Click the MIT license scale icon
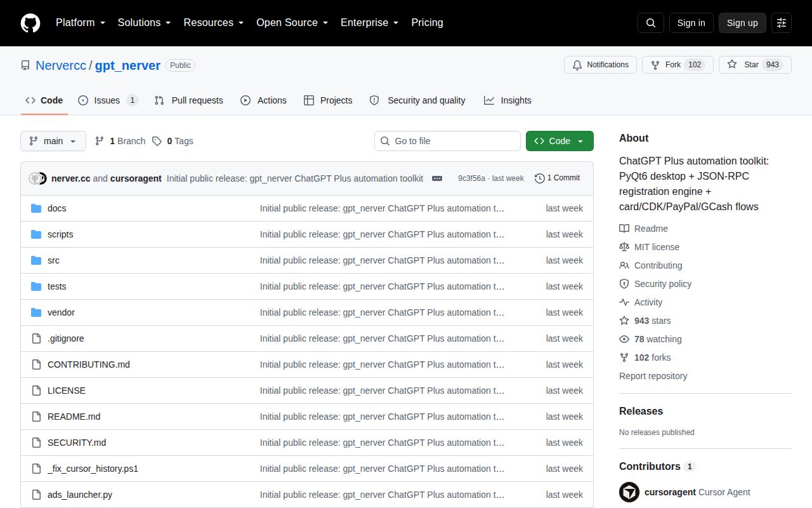The image size is (812, 508). tap(624, 247)
